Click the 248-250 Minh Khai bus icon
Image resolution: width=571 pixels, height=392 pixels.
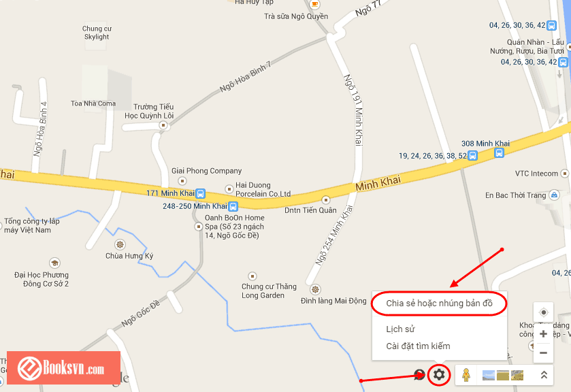(233, 207)
